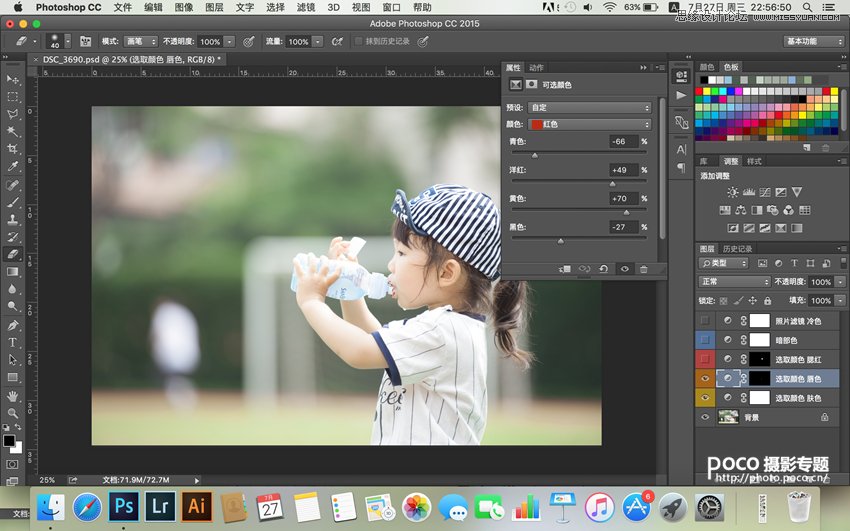Open brush preset picker dropdown arrow
Image resolution: width=850 pixels, height=531 pixels.
[68, 41]
